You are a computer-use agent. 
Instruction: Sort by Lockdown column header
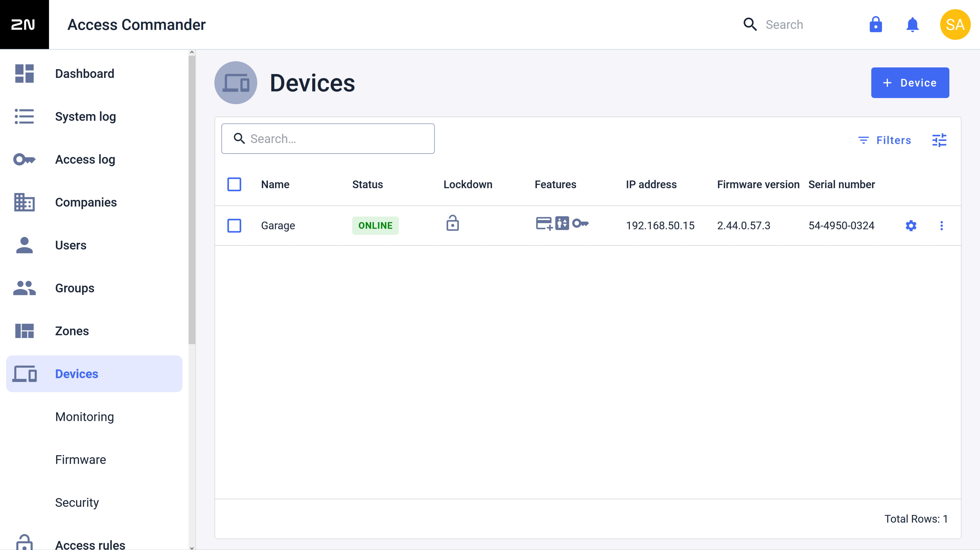pyautogui.click(x=467, y=184)
